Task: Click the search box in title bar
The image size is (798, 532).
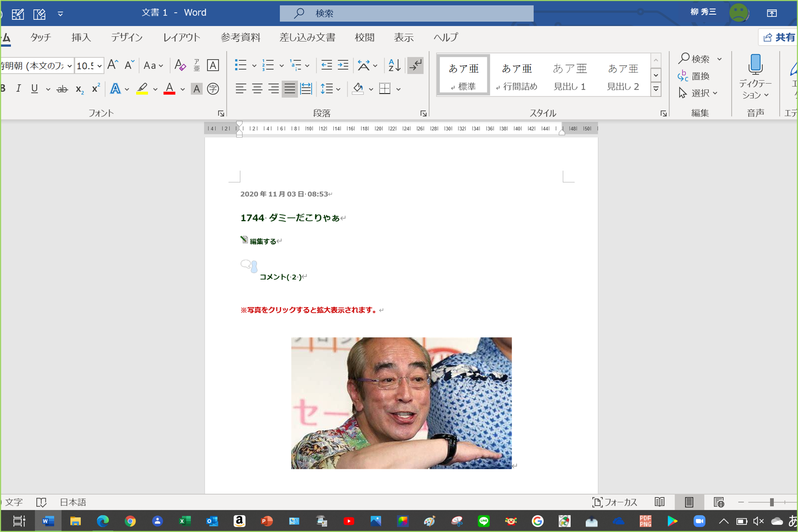Action: pyautogui.click(x=407, y=13)
